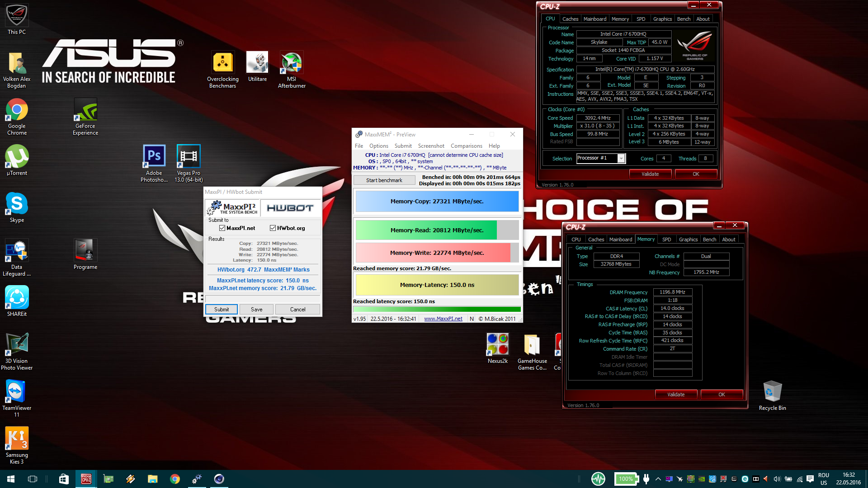Launch Skype from the desktop
The height and width of the screenshot is (488, 868).
pos(17,207)
